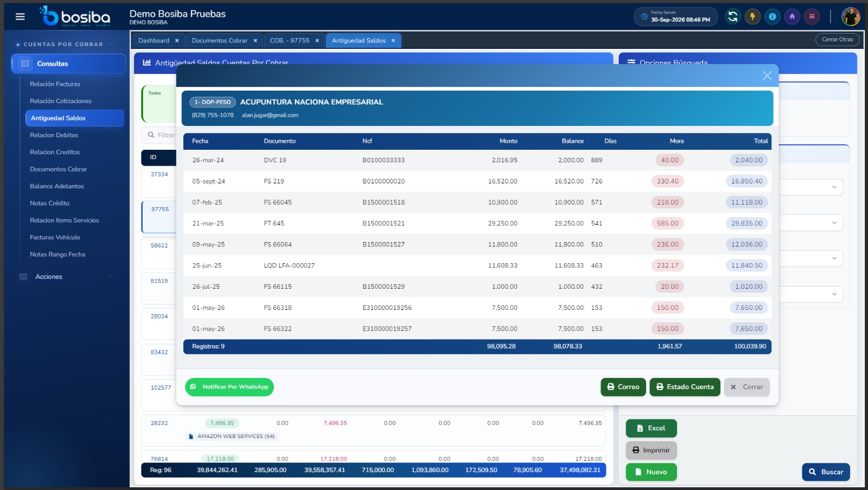Open the hamburger menu icon
This screenshot has height=490, width=868.
pyautogui.click(x=20, y=16)
